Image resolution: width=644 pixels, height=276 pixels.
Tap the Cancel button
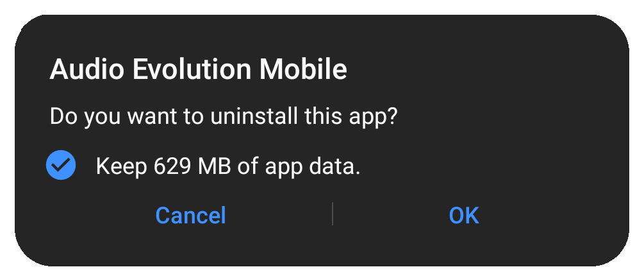pyautogui.click(x=190, y=215)
